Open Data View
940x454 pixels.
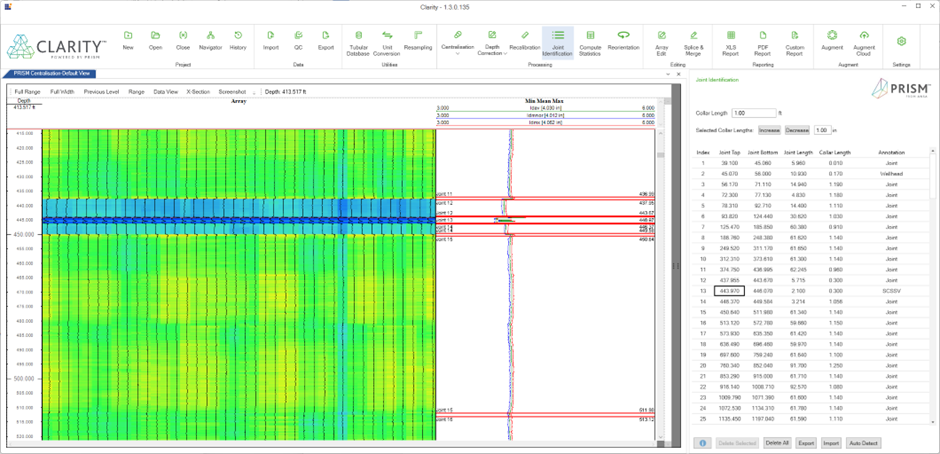tap(165, 92)
